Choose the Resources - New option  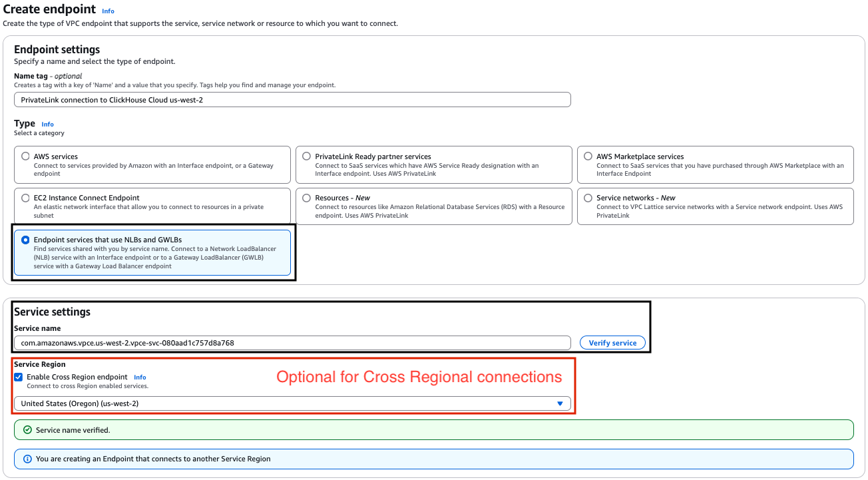[307, 198]
